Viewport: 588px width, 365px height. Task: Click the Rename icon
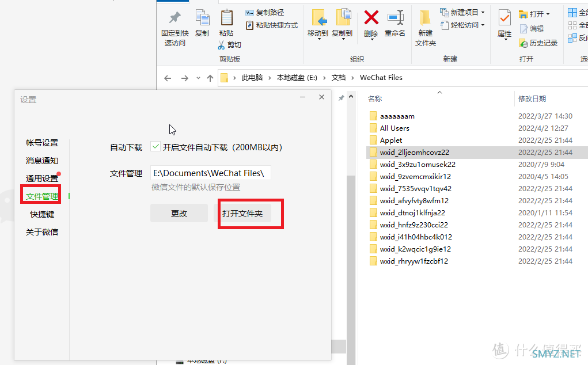click(x=395, y=18)
